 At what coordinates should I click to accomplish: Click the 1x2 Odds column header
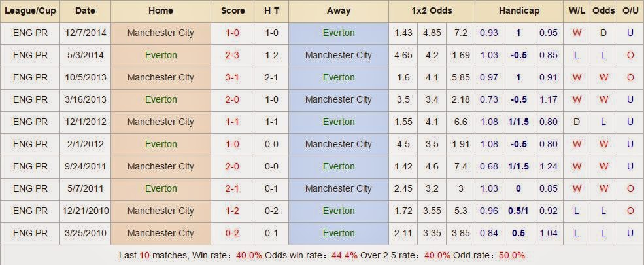point(432,10)
